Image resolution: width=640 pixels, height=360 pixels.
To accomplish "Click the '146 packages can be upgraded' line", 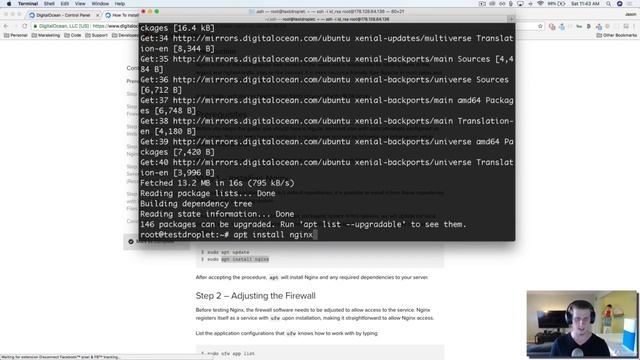I will [303, 224].
